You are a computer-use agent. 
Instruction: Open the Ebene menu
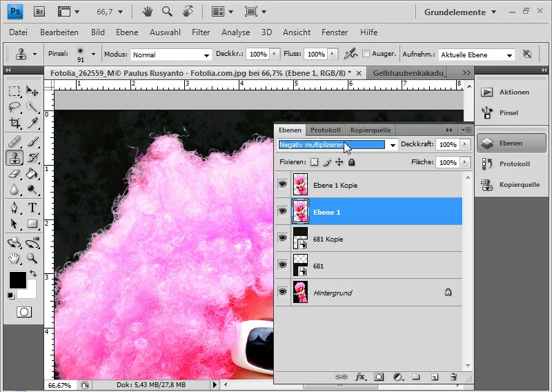pos(127,32)
